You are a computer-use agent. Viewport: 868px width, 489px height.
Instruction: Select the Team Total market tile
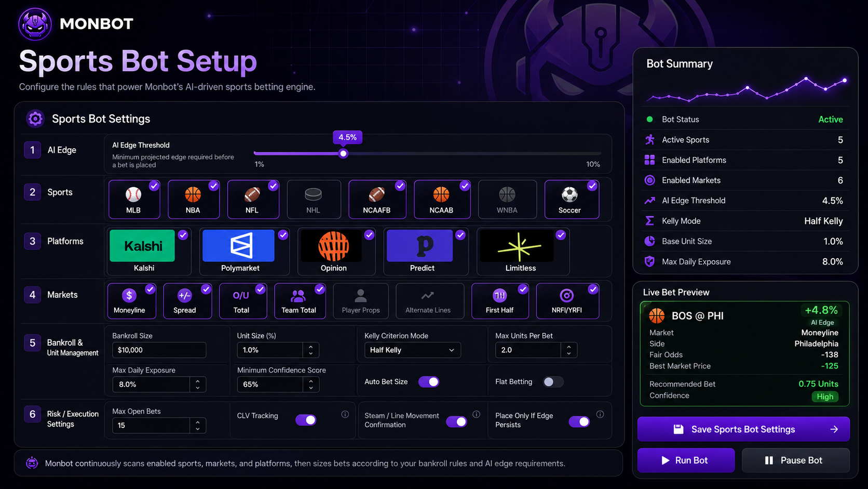coord(300,301)
